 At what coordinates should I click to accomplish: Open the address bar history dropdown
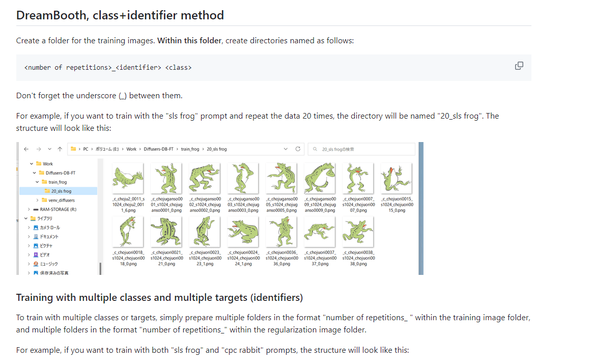[286, 149]
